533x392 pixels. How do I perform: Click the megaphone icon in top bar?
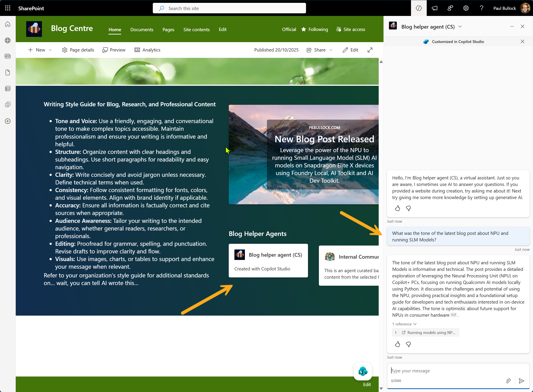434,8
